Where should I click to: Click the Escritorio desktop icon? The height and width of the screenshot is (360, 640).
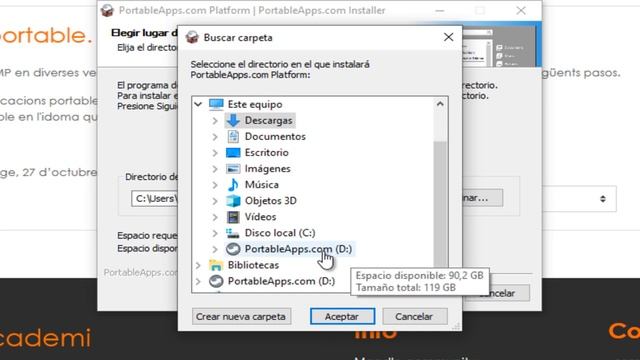pos(233,153)
